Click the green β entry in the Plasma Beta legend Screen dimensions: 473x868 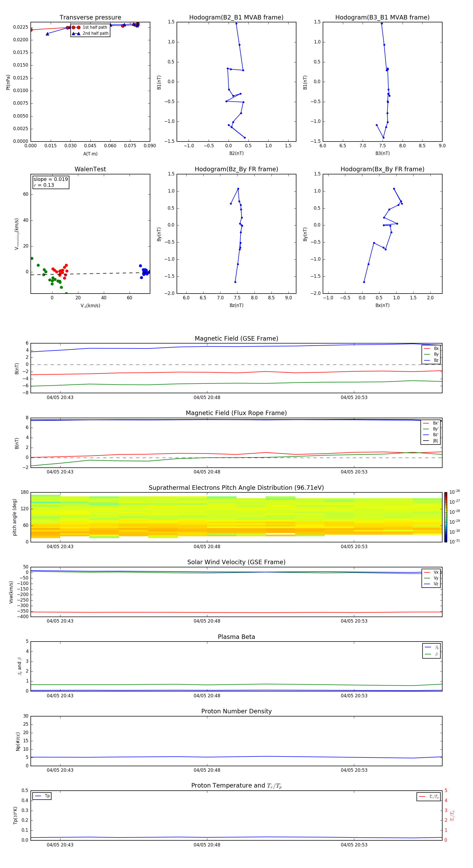click(x=431, y=654)
